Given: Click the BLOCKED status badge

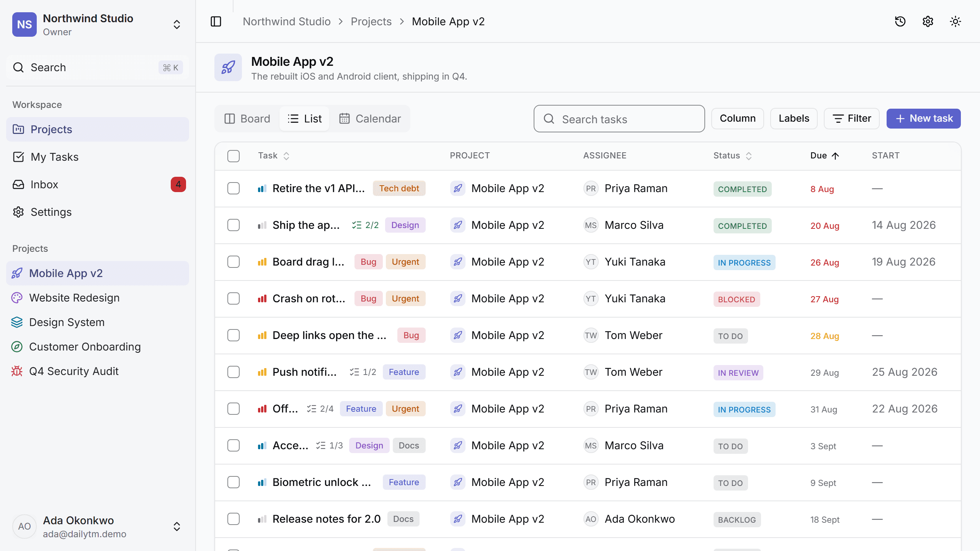Looking at the screenshot, I should pyautogui.click(x=737, y=299).
